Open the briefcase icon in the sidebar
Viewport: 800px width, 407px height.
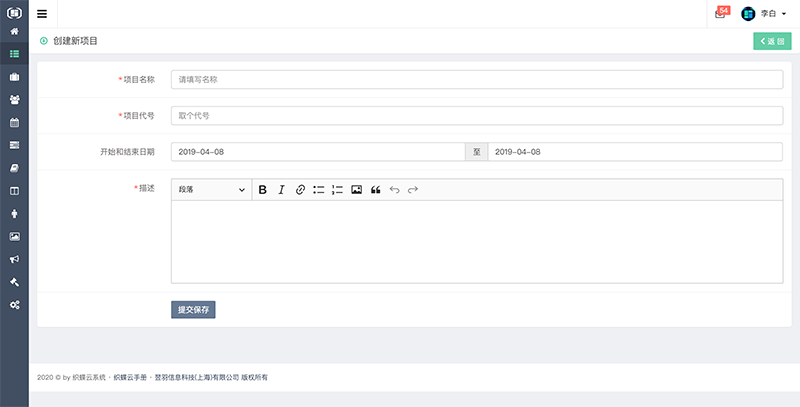coord(14,77)
